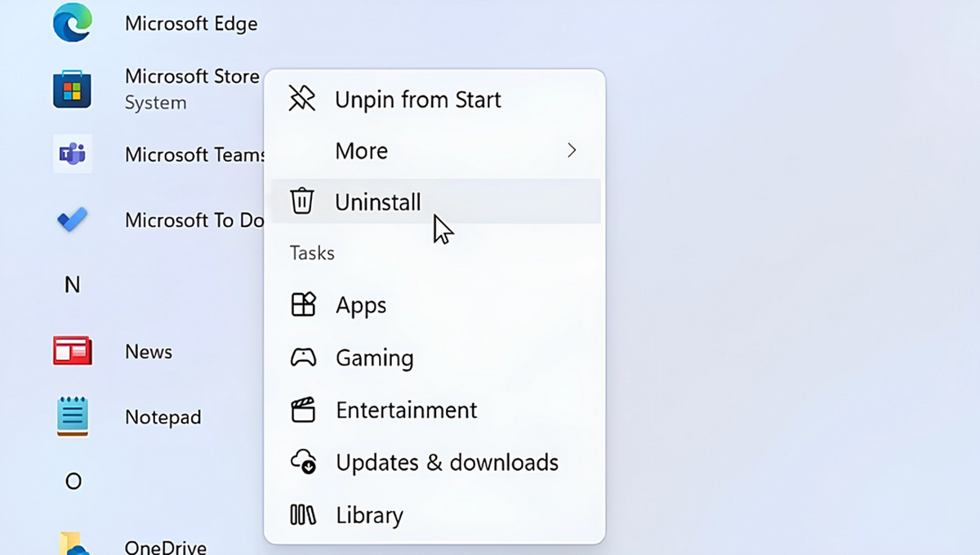Click the Notepad app name
This screenshot has height=555, width=980.
(x=163, y=417)
